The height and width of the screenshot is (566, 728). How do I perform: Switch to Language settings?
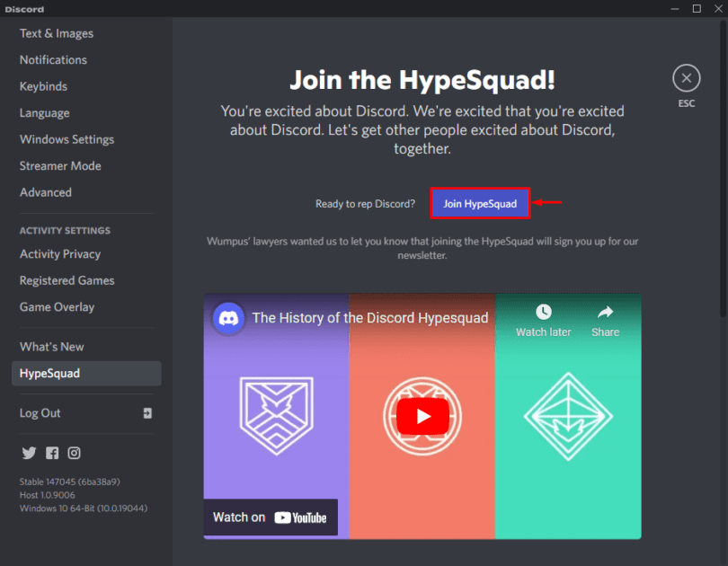coord(45,112)
